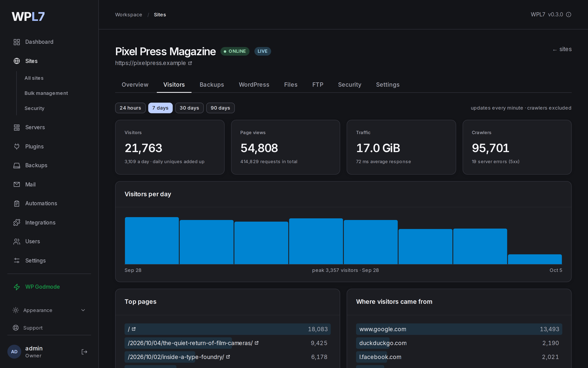Click the Visitors 21,763 card
Image resolution: width=588 pixels, height=368 pixels.
pos(170,147)
